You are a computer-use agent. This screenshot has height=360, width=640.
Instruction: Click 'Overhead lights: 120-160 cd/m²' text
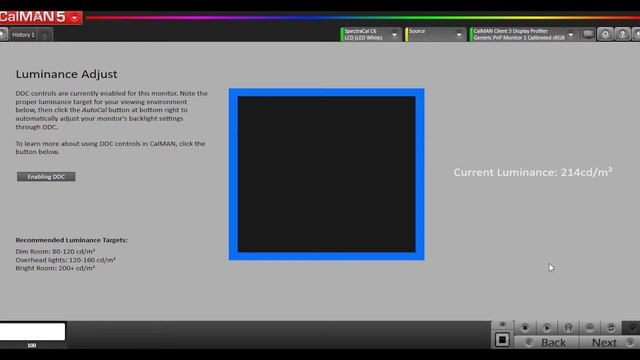pos(66,260)
